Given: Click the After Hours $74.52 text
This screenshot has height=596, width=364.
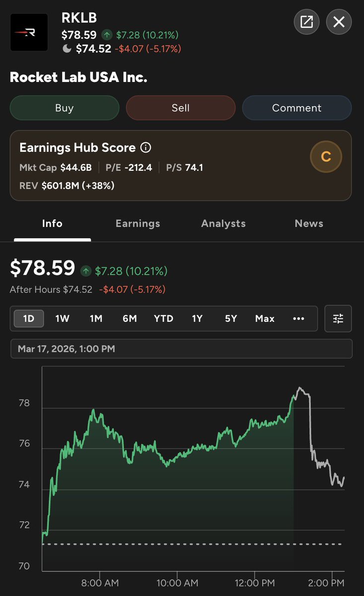Looking at the screenshot, I should pos(51,289).
